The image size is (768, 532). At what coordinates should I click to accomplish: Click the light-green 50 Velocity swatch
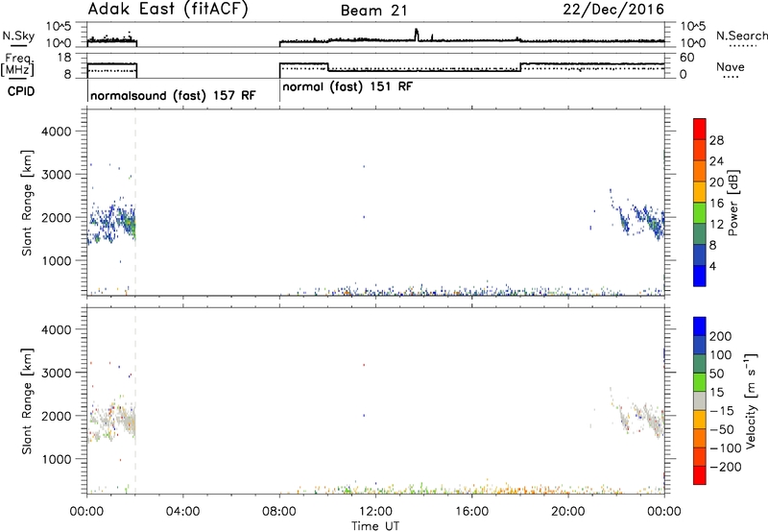pos(700,382)
